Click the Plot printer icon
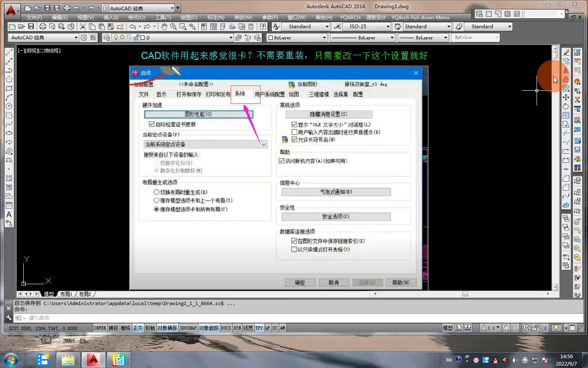Viewport: 588px width, 368px height. point(43,27)
